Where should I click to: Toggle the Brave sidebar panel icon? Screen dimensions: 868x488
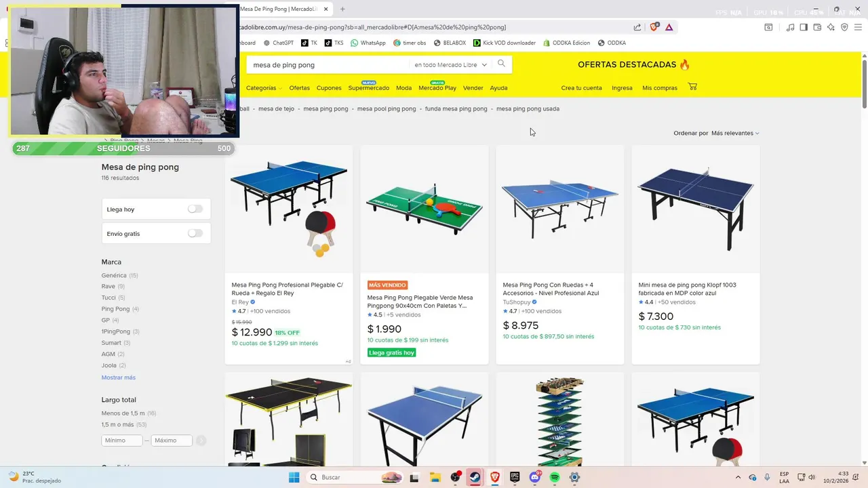(x=804, y=27)
